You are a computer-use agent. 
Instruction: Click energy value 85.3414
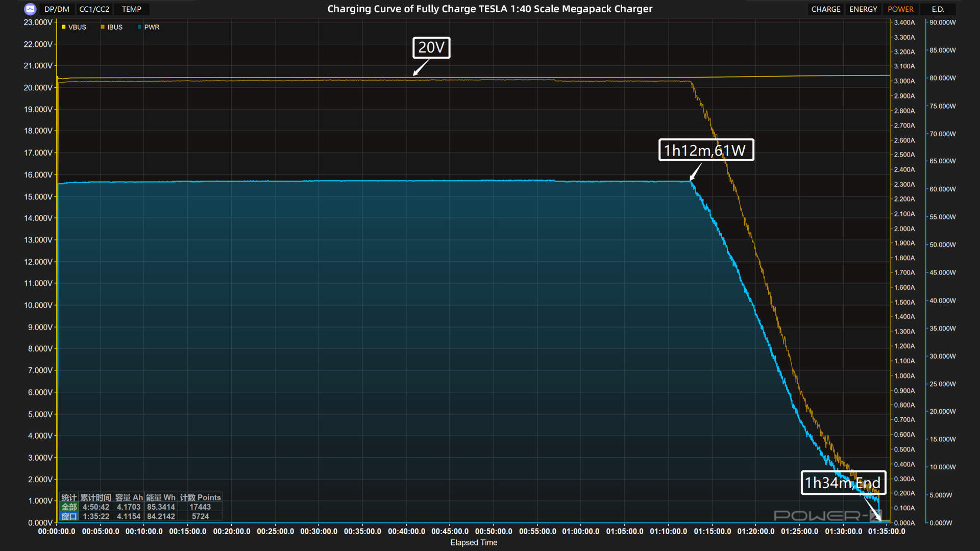161,507
